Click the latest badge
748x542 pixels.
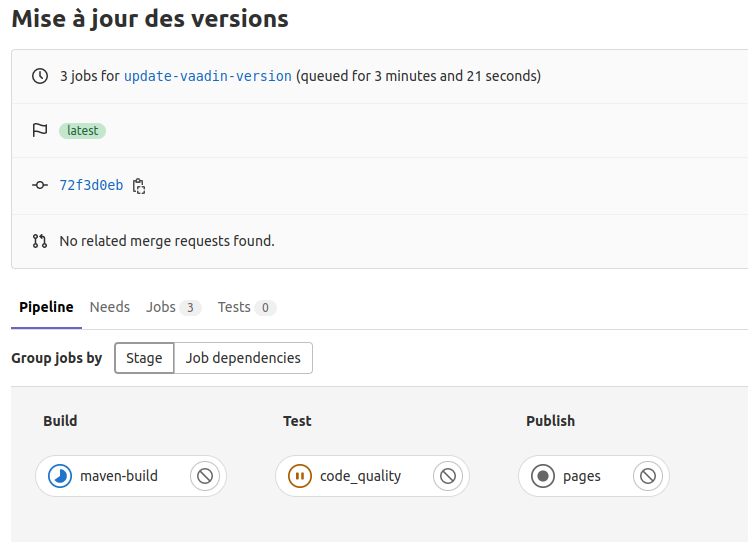click(83, 131)
